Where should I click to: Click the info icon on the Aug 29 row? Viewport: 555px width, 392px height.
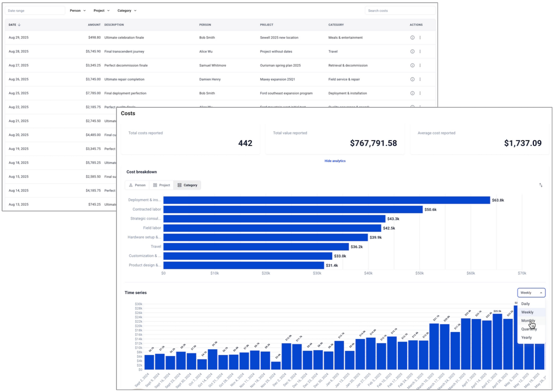[412, 38]
